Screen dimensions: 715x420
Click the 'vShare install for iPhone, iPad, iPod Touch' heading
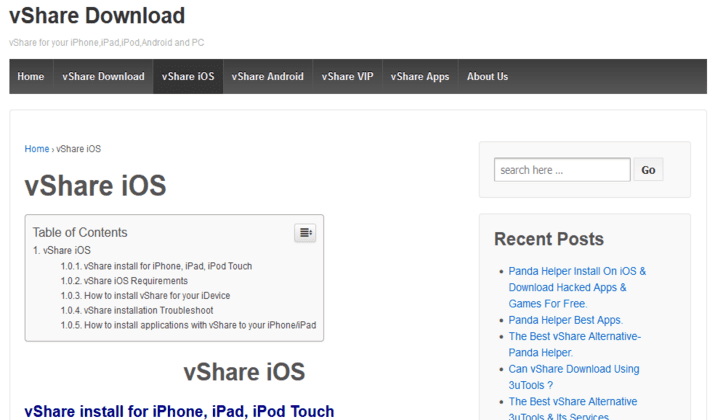click(179, 411)
